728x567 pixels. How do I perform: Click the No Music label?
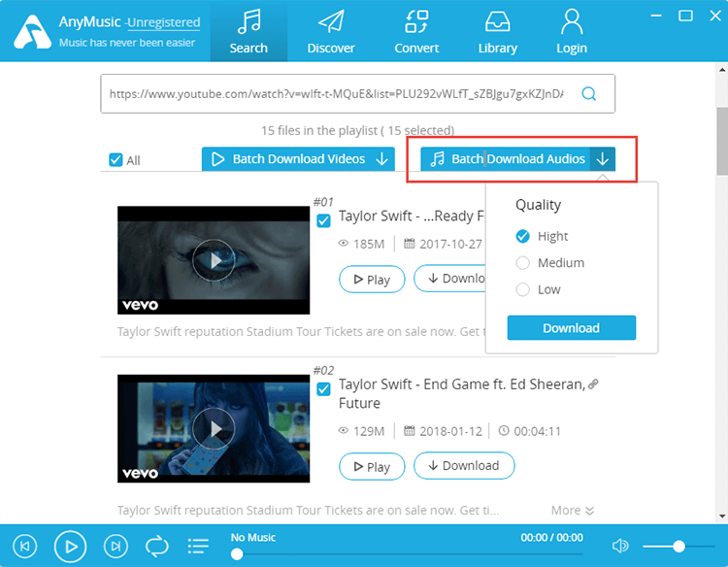[253, 537]
